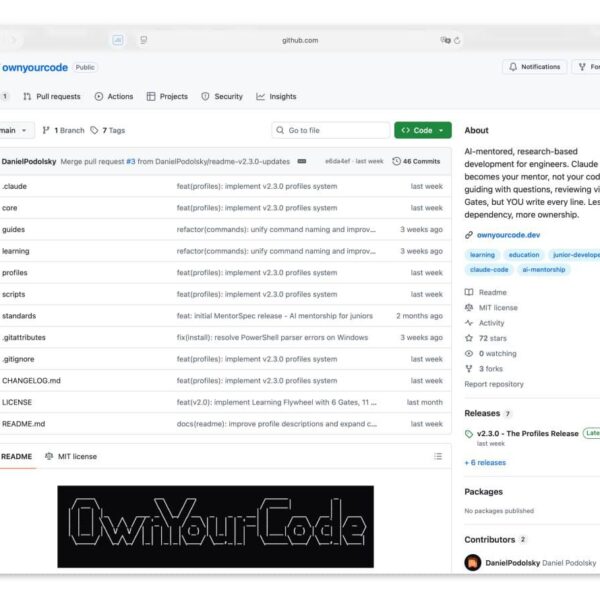Open the ownyourcode.dev website link
The height and width of the screenshot is (600, 600).
pyautogui.click(x=508, y=235)
